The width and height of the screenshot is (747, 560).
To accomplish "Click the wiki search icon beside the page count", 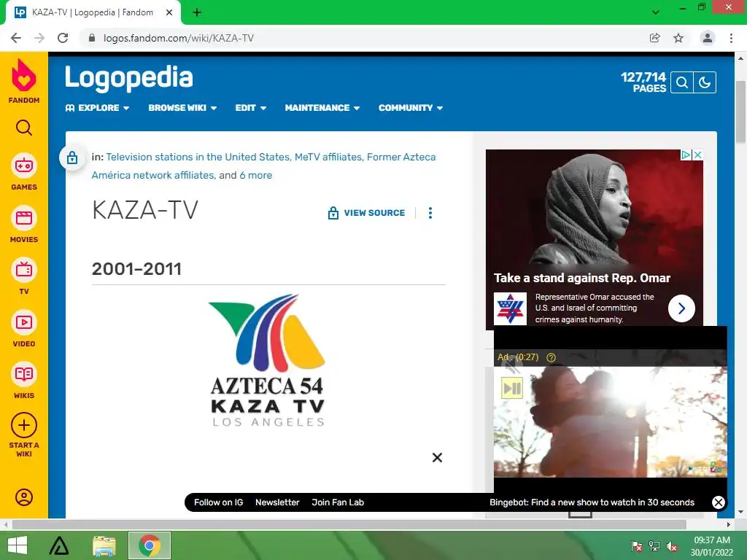I will coord(682,82).
